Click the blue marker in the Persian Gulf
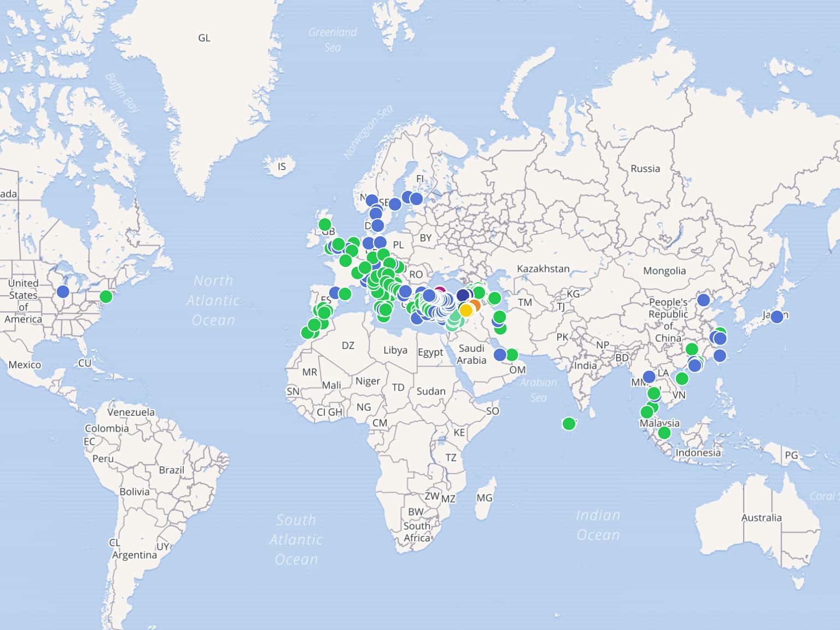 (x=500, y=355)
